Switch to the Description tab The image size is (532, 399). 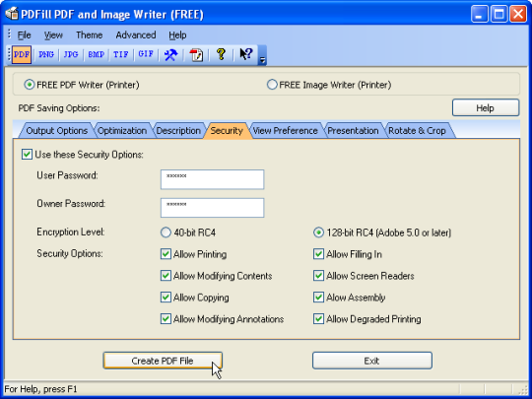[178, 131]
